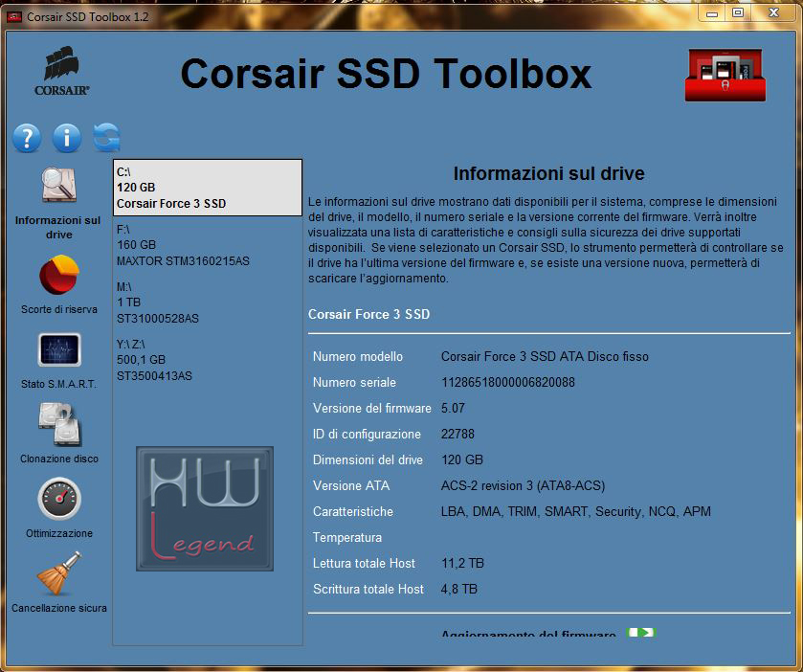Click the Corsair Force 3 SSD ATA Disco fisso value
803x672 pixels.
click(x=545, y=356)
